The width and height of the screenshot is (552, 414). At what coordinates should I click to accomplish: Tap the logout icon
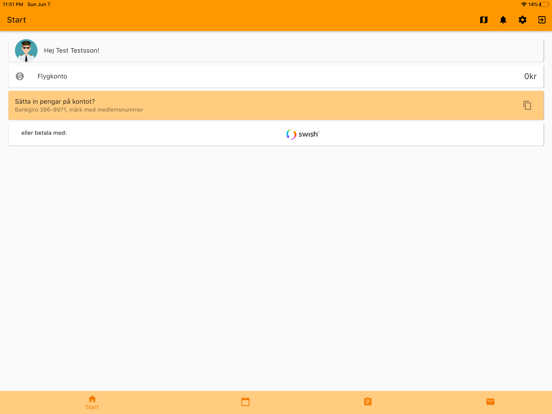pyautogui.click(x=542, y=20)
